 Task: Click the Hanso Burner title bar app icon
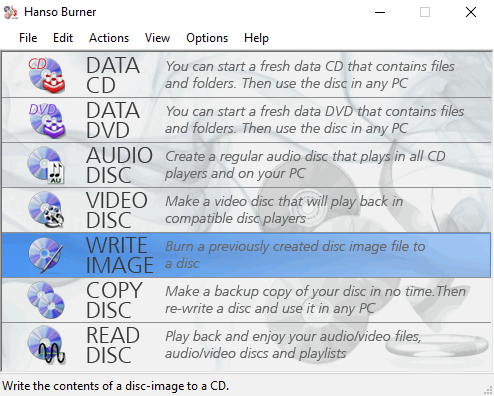(11, 12)
